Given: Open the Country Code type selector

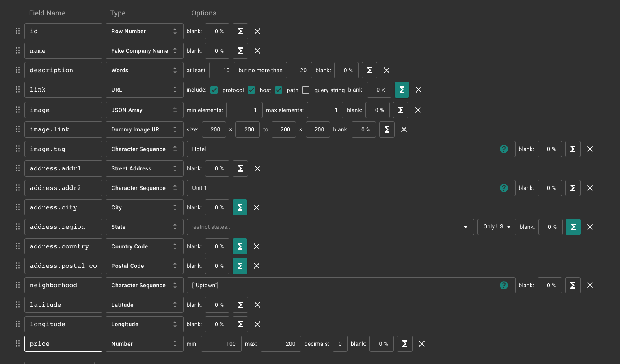Looking at the screenshot, I should point(145,246).
